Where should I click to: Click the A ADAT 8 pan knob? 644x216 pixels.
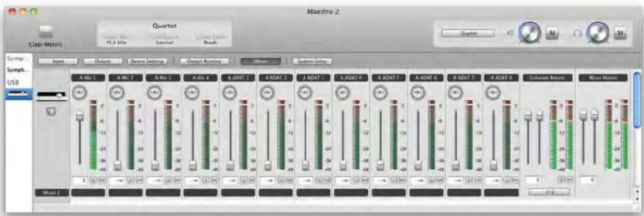pyautogui.click(x=493, y=92)
